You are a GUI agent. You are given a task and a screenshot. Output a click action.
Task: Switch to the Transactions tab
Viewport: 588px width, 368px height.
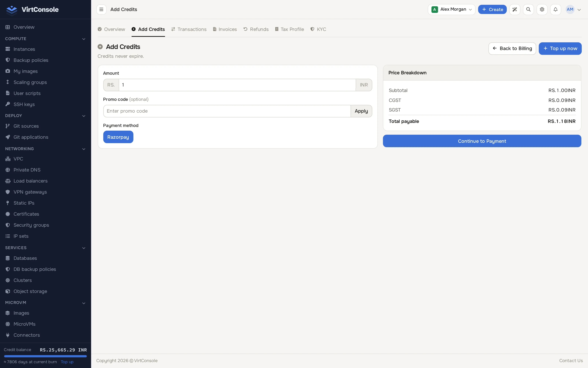tap(189, 29)
